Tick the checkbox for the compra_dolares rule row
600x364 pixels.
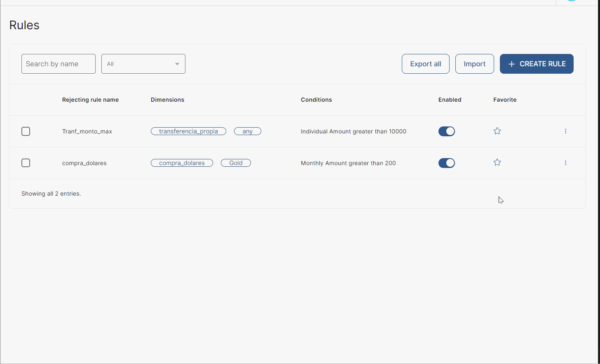coord(26,163)
